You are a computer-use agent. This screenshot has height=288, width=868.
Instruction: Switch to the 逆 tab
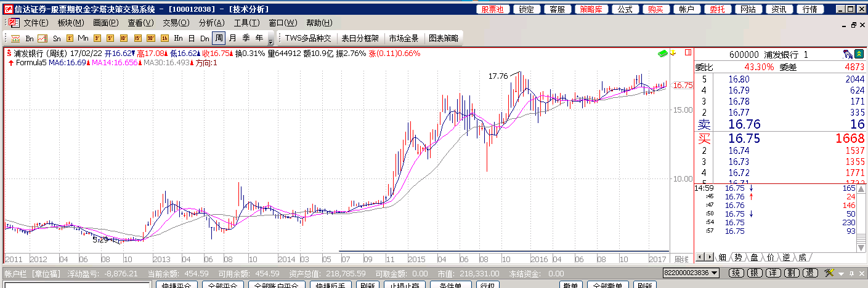pos(786,257)
